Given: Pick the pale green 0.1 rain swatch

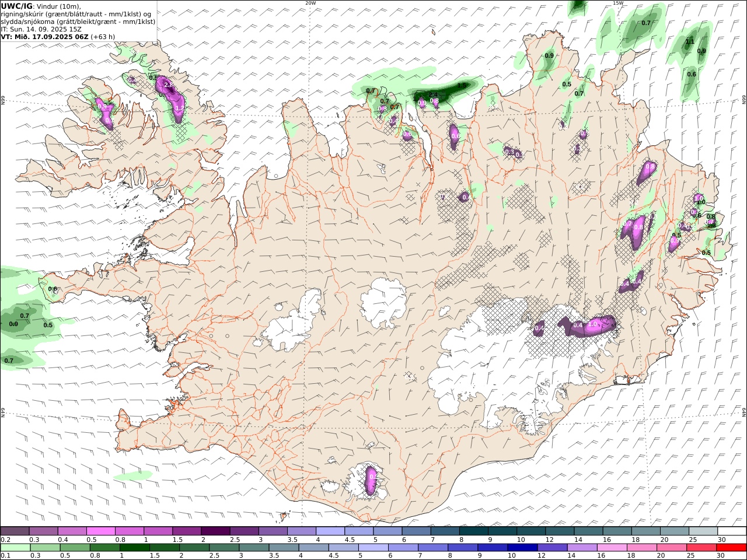Looking at the screenshot, I should click(x=15, y=548).
